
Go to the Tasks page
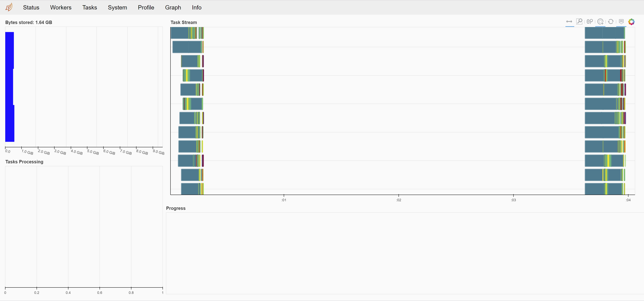pos(90,7)
